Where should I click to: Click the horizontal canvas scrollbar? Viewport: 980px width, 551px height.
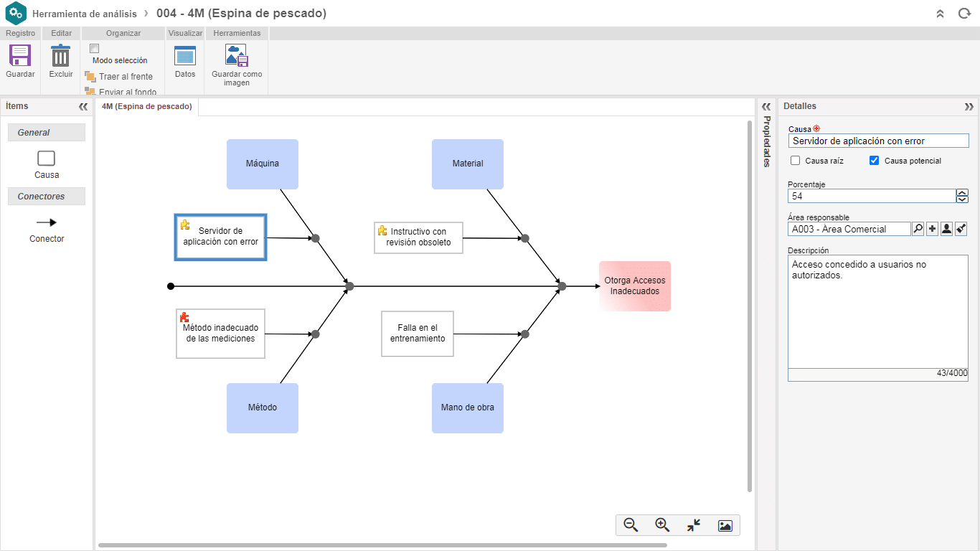(x=382, y=545)
